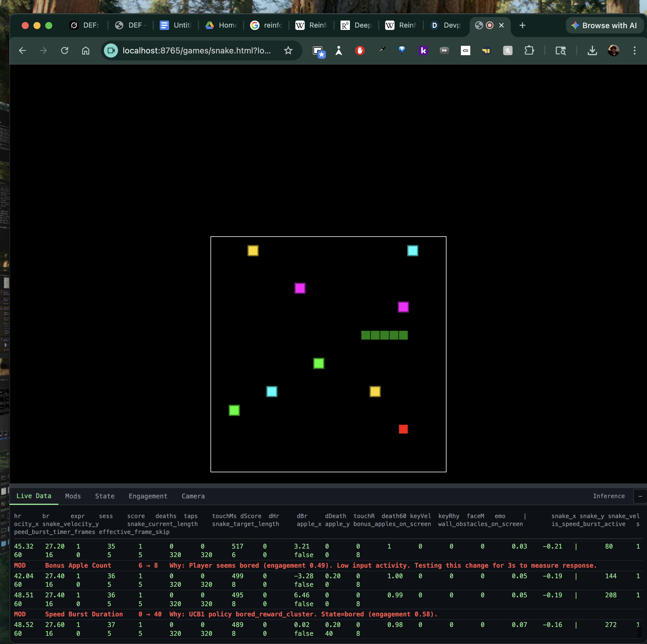Collapse the debug panel with the minus button

640,496
